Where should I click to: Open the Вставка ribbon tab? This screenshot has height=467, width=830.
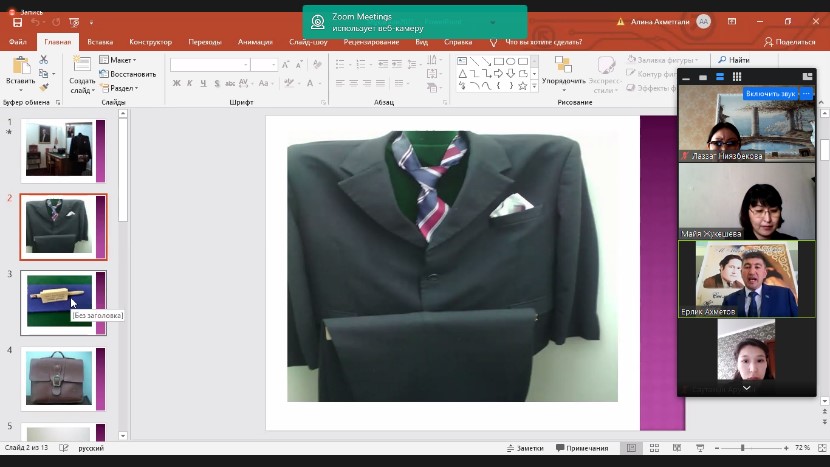click(100, 42)
